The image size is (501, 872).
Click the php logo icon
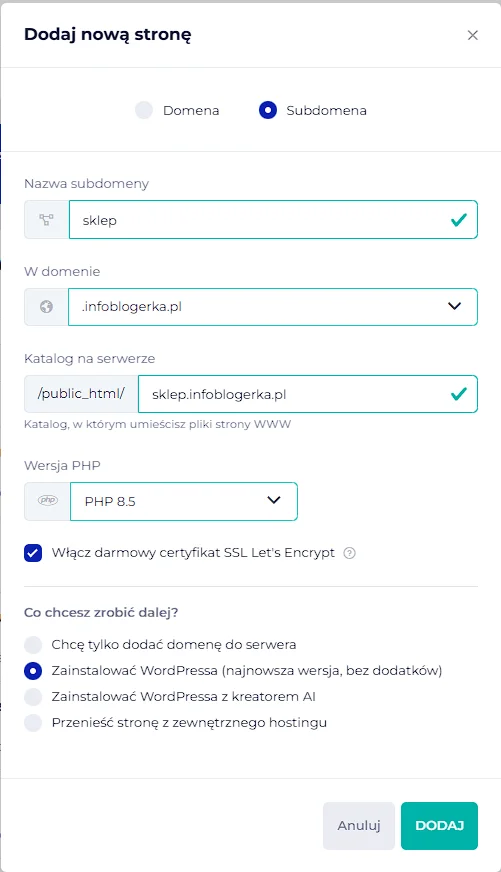point(48,501)
